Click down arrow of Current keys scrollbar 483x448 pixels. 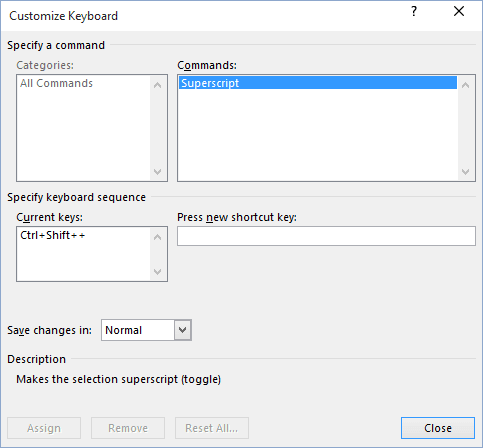pos(158,272)
